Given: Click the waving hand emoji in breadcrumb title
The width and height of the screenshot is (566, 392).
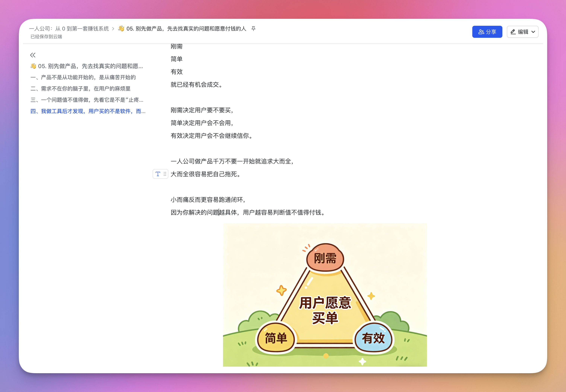Looking at the screenshot, I should (x=121, y=29).
